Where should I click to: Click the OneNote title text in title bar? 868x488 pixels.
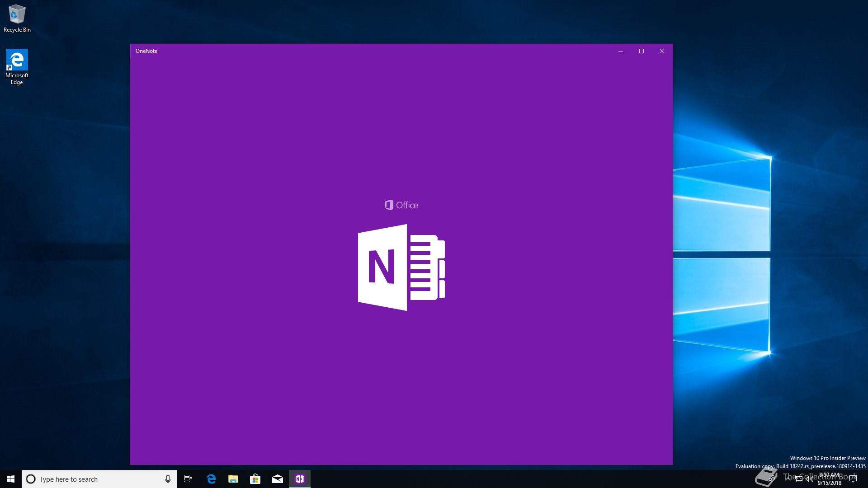[146, 51]
